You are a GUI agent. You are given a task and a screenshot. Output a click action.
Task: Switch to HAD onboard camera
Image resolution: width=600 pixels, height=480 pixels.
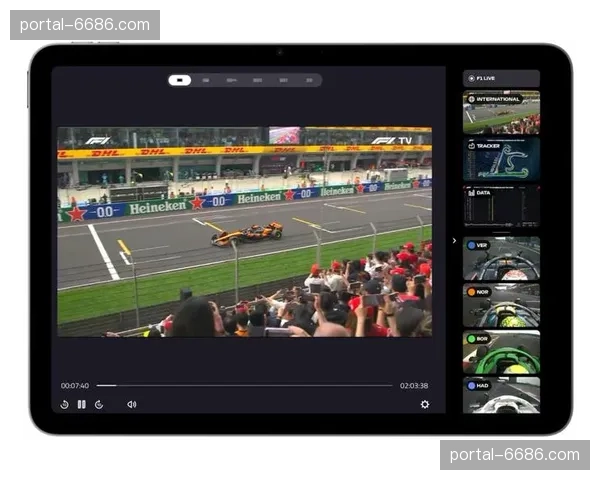(501, 395)
